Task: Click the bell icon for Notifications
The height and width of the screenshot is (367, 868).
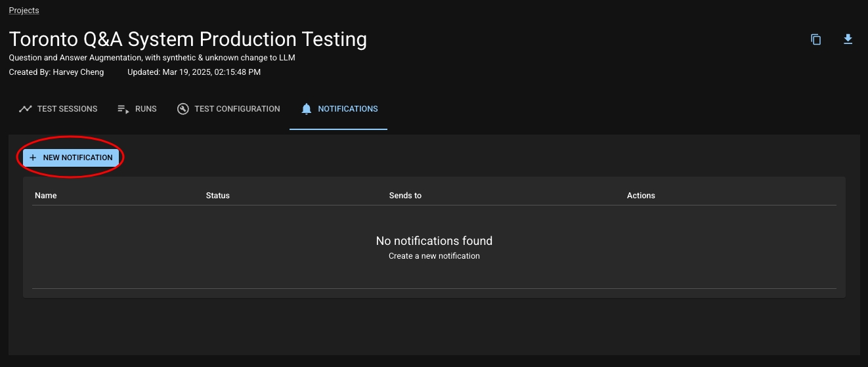Action: click(x=306, y=109)
